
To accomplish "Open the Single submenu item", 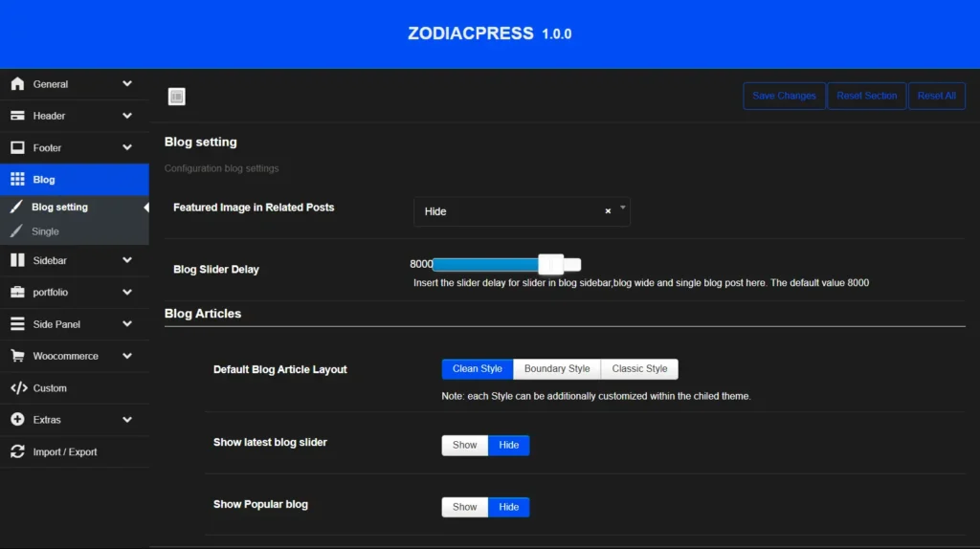I will [x=45, y=231].
